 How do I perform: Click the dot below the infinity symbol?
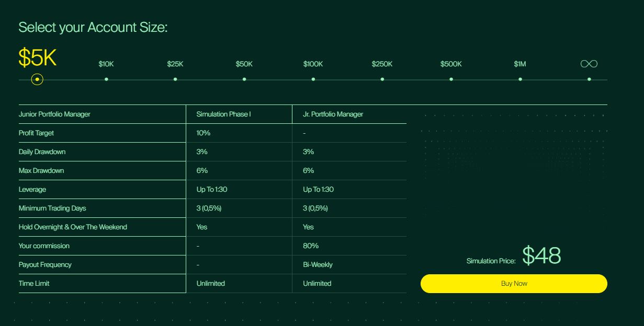point(589,79)
